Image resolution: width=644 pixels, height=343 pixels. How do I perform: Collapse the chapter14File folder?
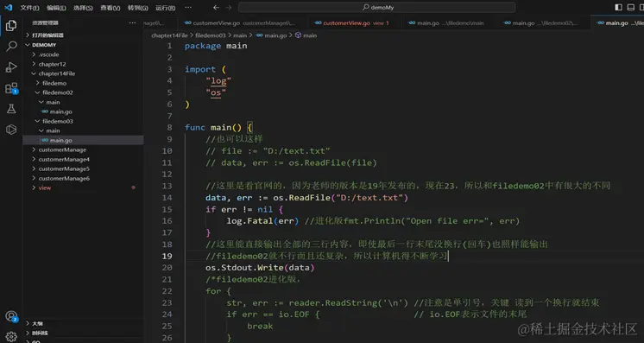pos(83,73)
